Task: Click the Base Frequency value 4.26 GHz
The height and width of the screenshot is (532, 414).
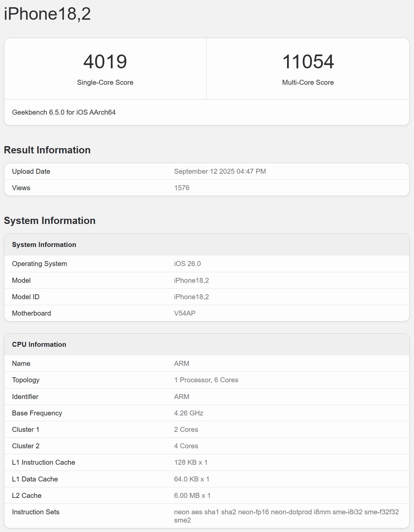Action: [189, 413]
